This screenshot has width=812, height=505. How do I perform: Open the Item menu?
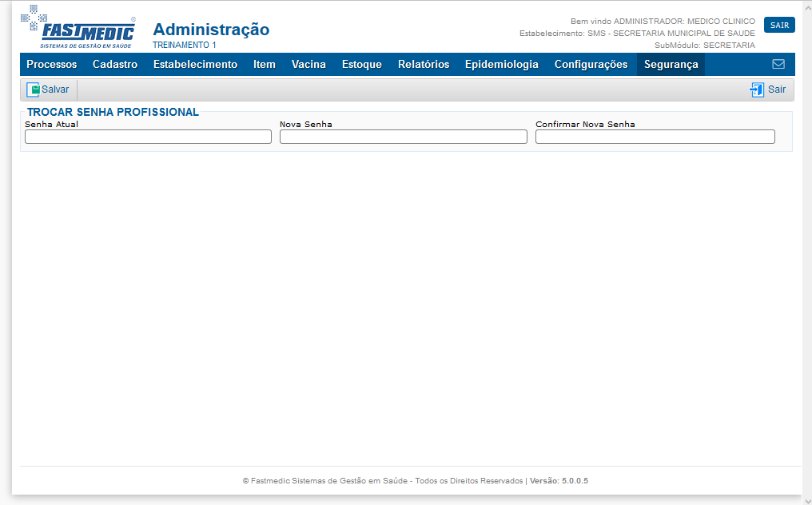(x=264, y=64)
